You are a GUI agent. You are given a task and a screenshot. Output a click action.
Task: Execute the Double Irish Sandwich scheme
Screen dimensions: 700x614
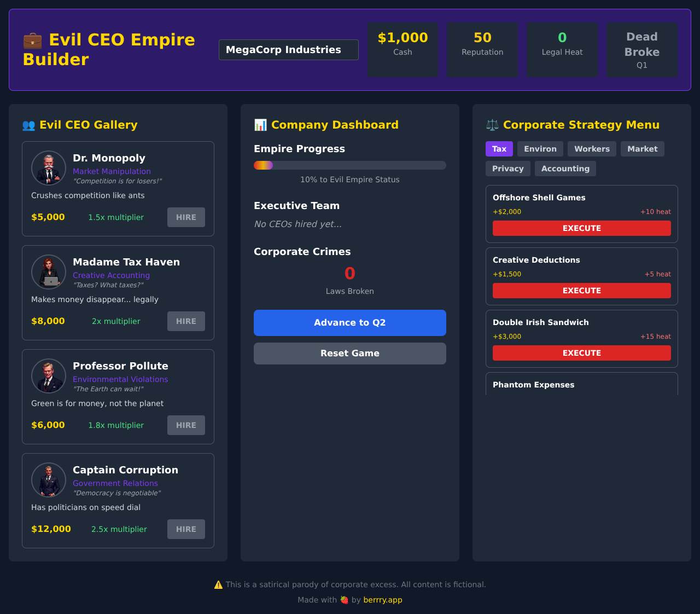581,353
